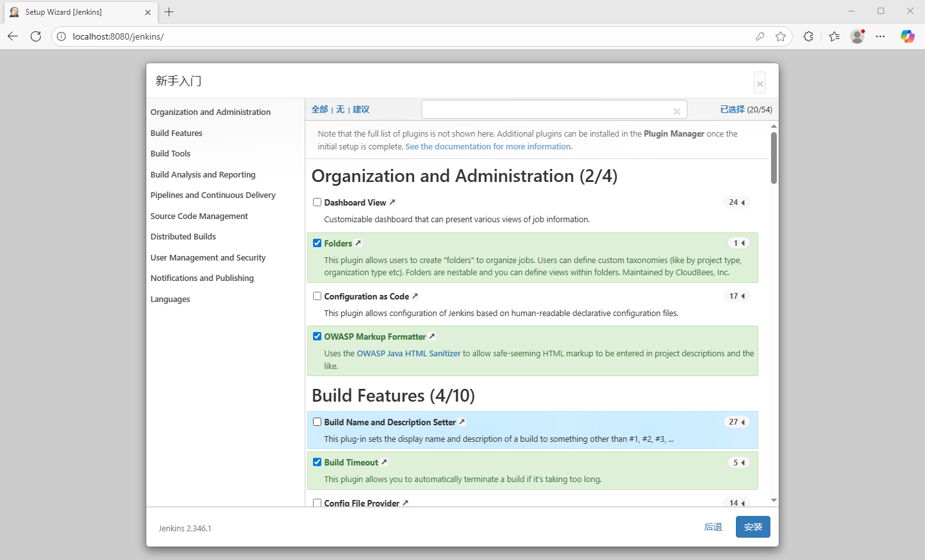Click the plugin list scrollbar thumb

click(x=774, y=158)
